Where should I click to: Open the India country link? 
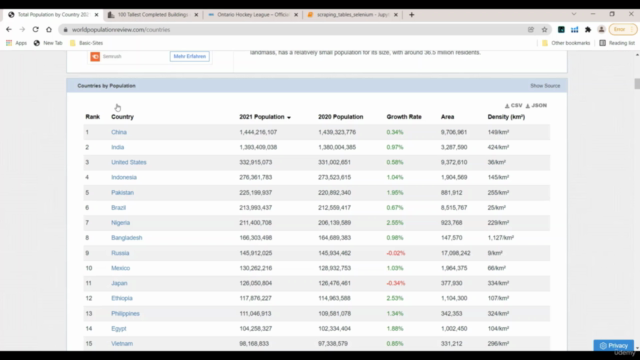(118, 147)
